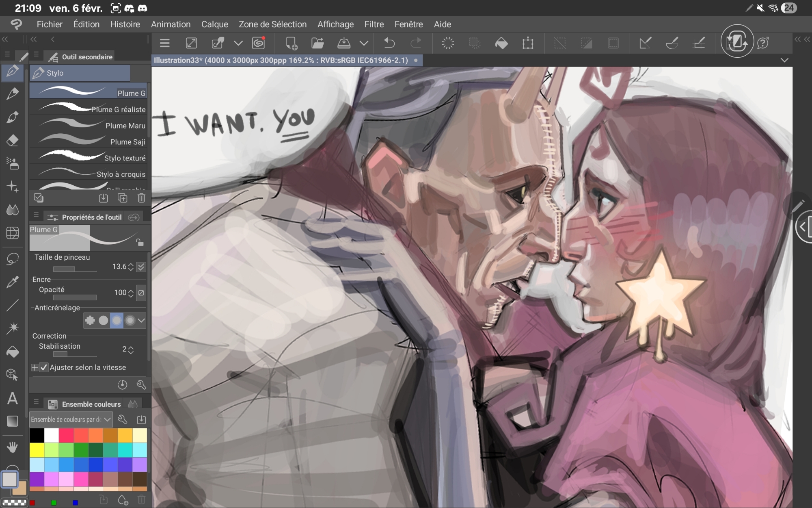The image size is (812, 508).
Task: Open the Filtre menu
Action: pyautogui.click(x=374, y=24)
